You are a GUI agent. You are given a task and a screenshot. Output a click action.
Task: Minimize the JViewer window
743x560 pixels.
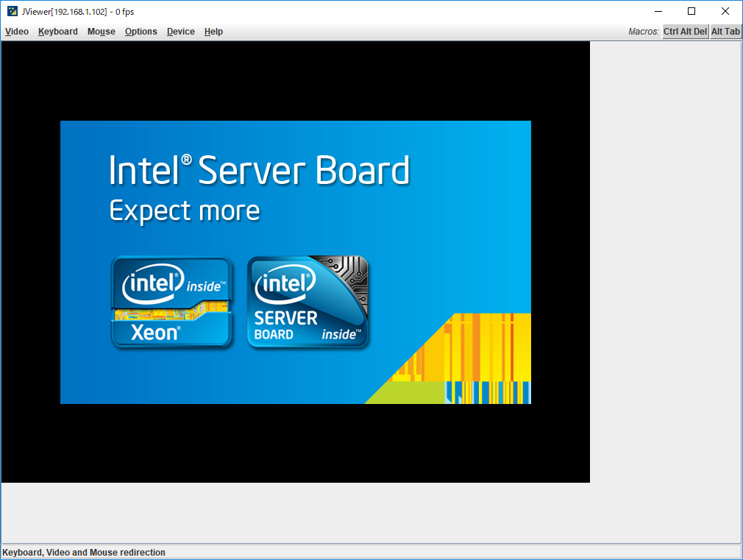coord(658,11)
